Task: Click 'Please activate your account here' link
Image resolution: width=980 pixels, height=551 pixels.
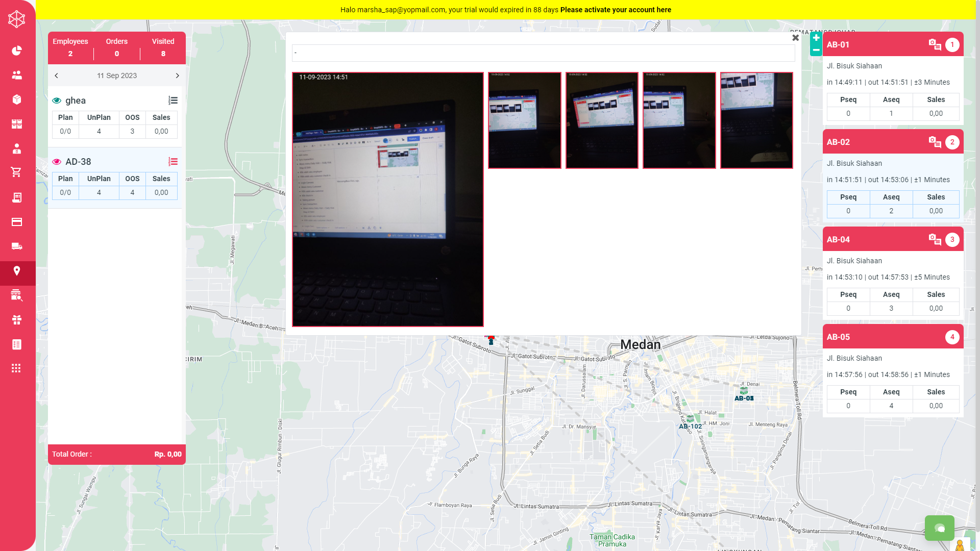Action: 616,10
